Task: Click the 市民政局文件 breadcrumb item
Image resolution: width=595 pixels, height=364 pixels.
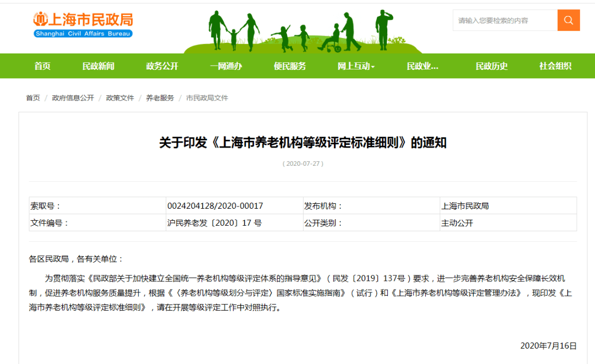Action: [207, 98]
